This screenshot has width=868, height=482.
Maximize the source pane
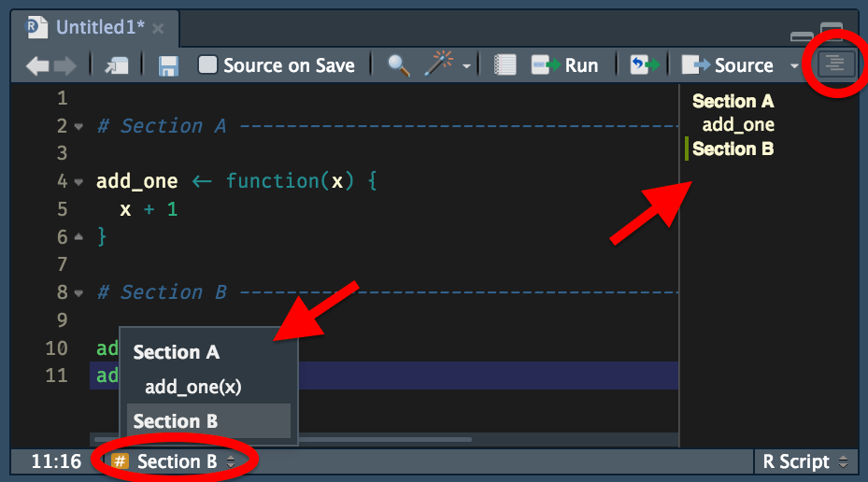(x=832, y=31)
